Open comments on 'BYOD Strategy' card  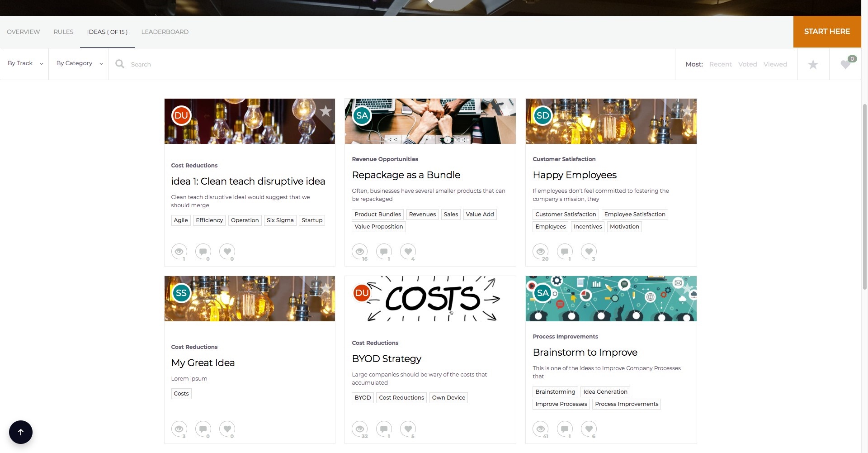[384, 429]
